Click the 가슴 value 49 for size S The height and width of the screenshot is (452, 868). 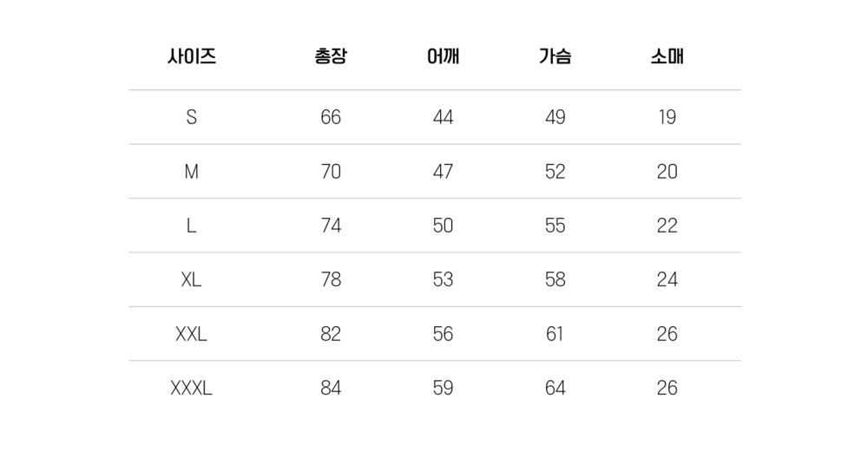(x=555, y=117)
